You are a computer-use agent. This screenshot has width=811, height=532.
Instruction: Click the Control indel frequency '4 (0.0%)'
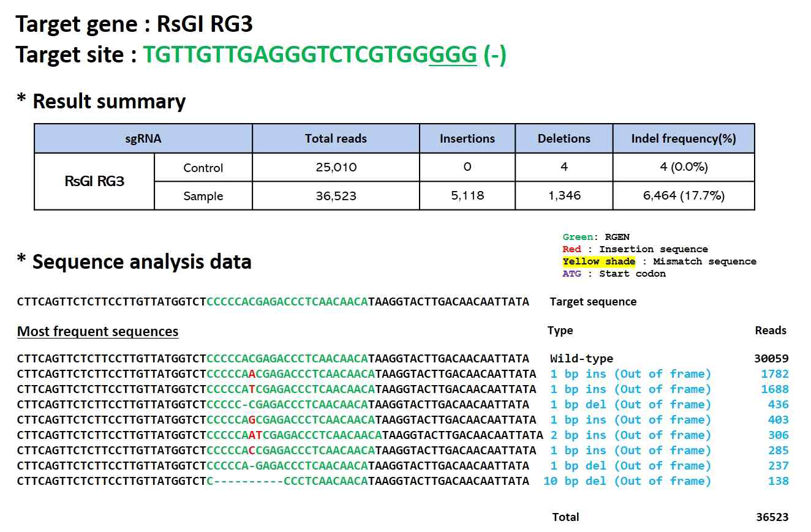click(684, 167)
